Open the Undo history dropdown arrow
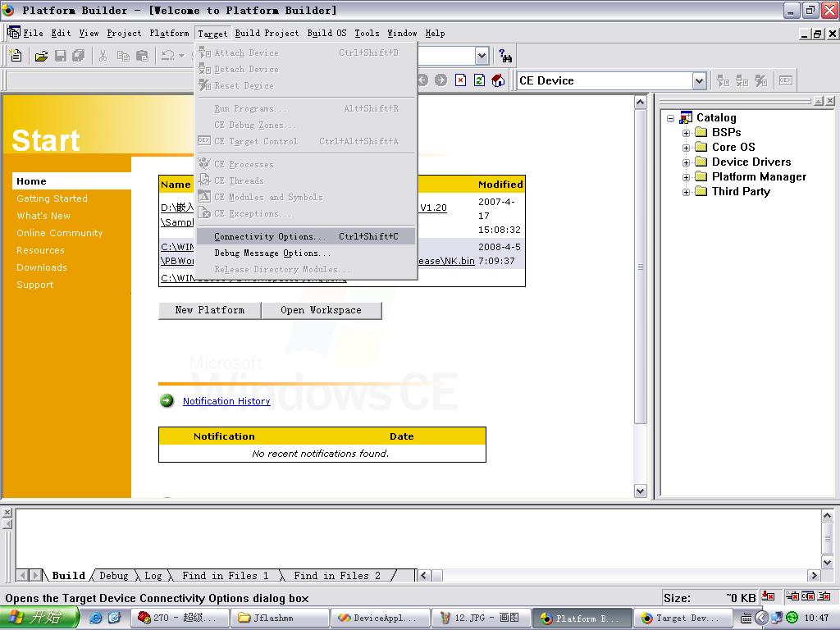840x630 pixels. pos(181,56)
